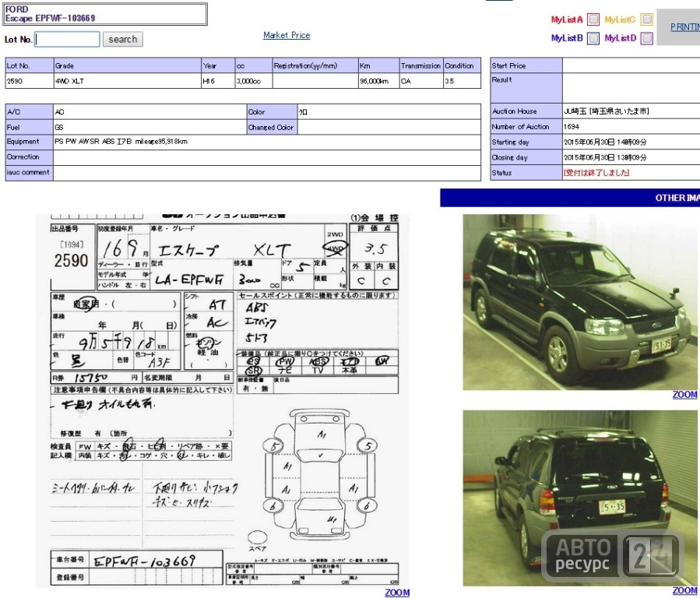Check the MyListA checkbox
The height and width of the screenshot is (598, 700).
(593, 19)
